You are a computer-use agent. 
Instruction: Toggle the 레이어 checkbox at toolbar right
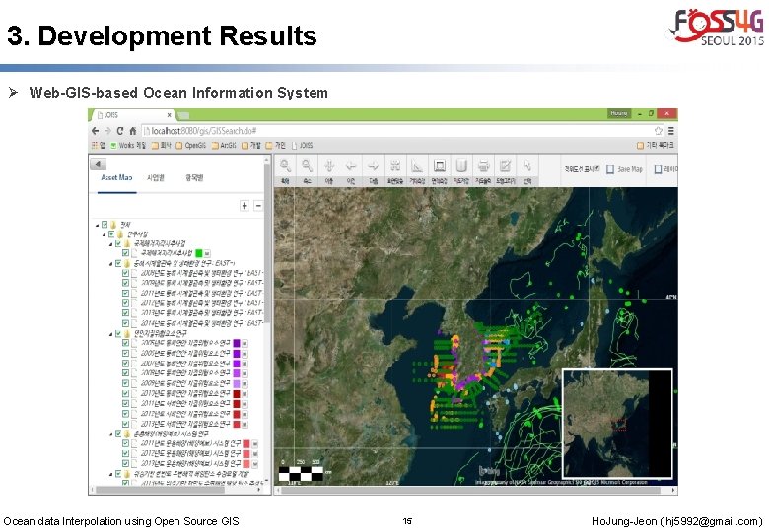pyautogui.click(x=658, y=169)
